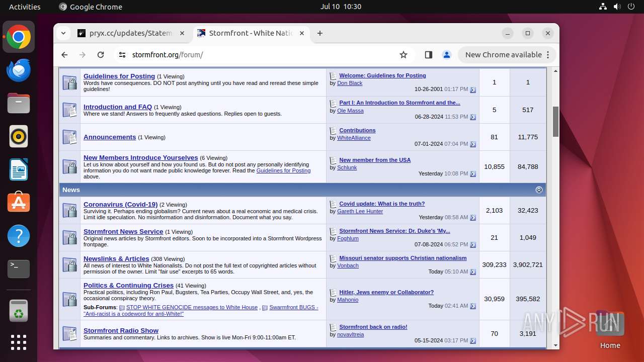Viewport: 644px width, 362px height.
Task: Open a new tab with the plus button
Action: click(x=320, y=33)
